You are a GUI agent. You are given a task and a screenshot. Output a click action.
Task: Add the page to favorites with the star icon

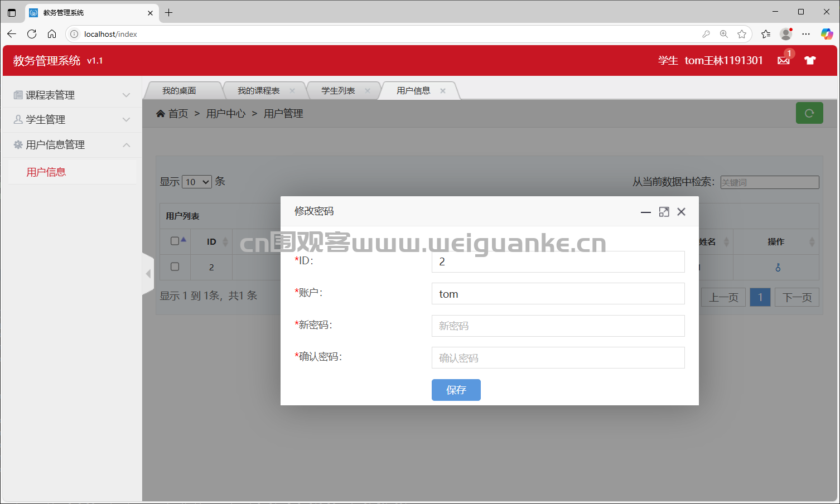[742, 34]
